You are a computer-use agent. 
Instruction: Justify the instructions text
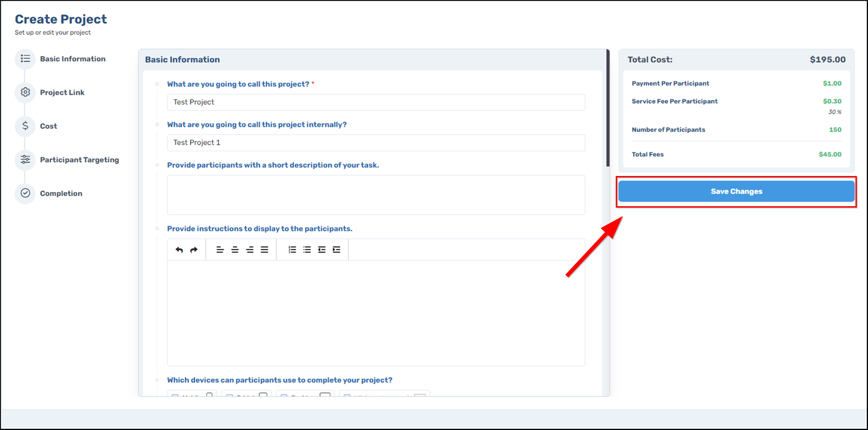pyautogui.click(x=265, y=249)
